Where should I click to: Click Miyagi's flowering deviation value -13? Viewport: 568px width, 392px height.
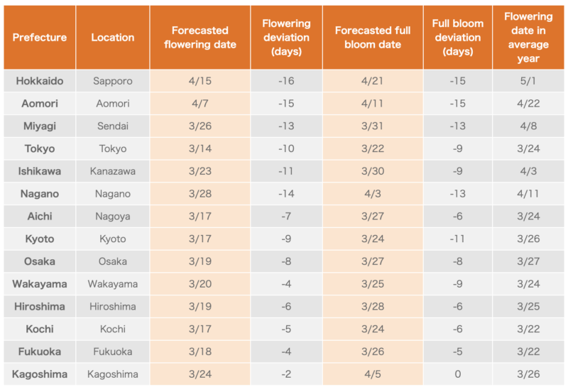(286, 126)
